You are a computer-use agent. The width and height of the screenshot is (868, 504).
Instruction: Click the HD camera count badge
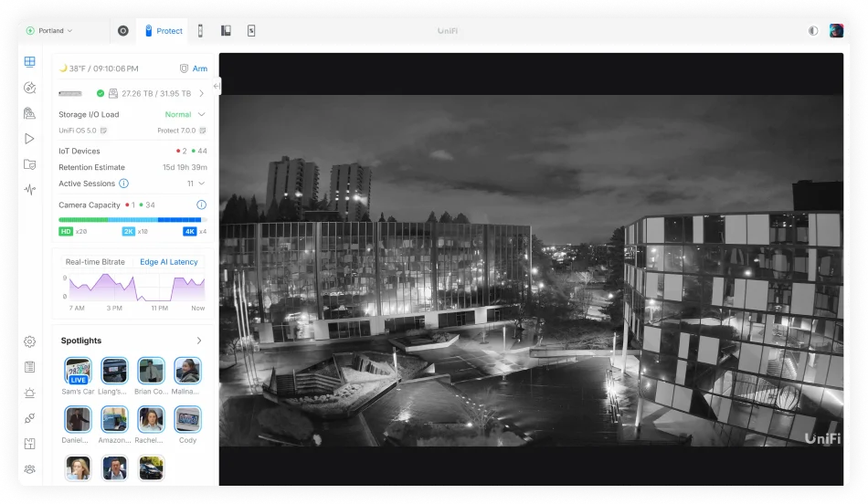[x=66, y=232]
